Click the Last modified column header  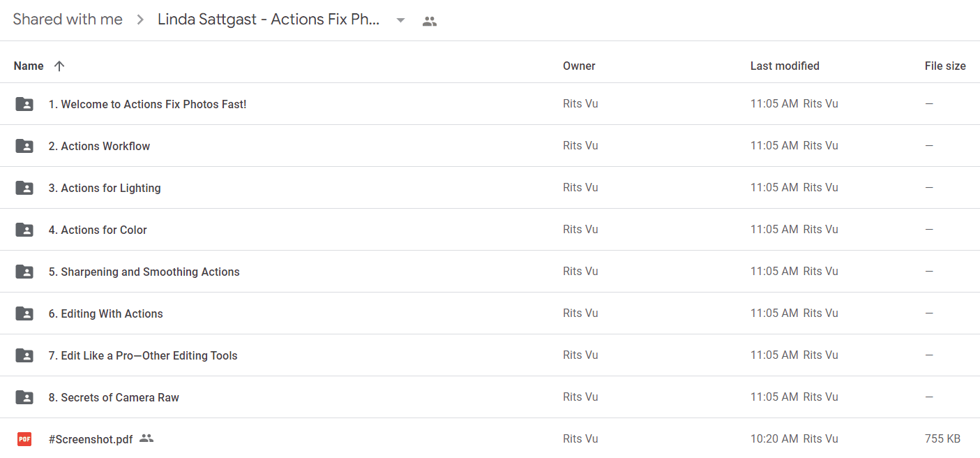(785, 66)
